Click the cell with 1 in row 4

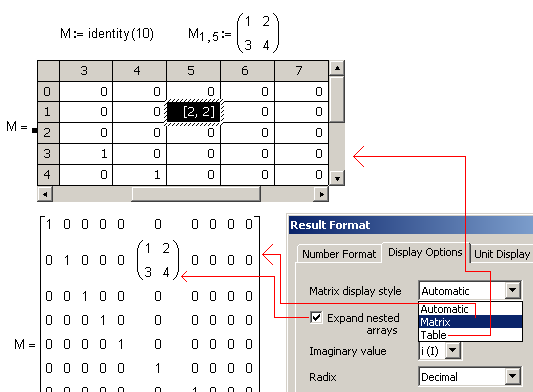[x=139, y=174]
